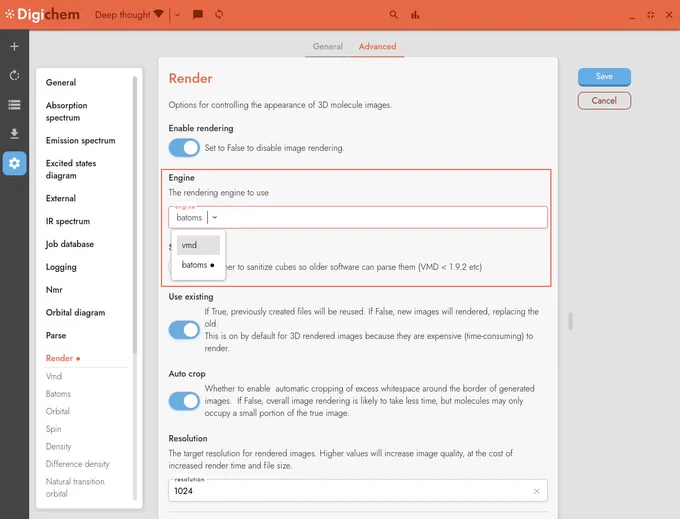Click the Digichem logo
The image size is (680, 519).
(x=42, y=14)
